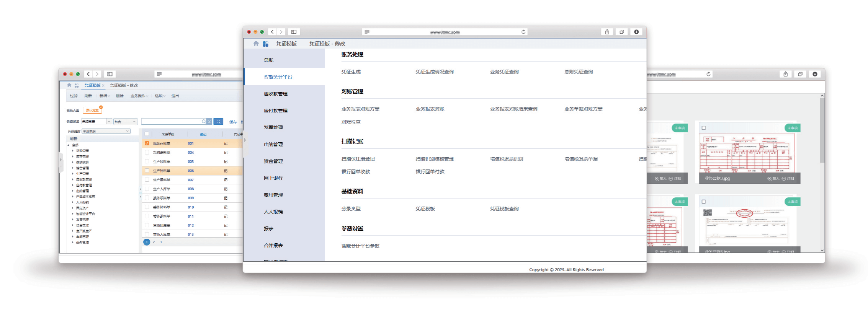
Task: Reload page in the center browser window
Action: 523,32
